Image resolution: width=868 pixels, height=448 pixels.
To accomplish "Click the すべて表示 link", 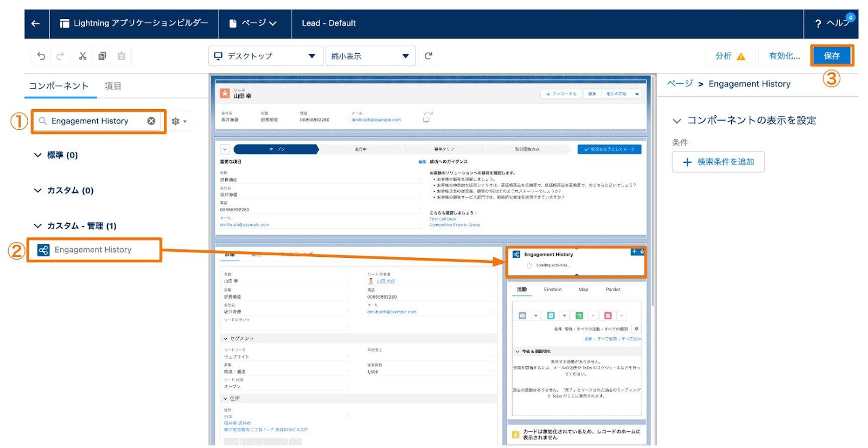I will [x=631, y=339].
